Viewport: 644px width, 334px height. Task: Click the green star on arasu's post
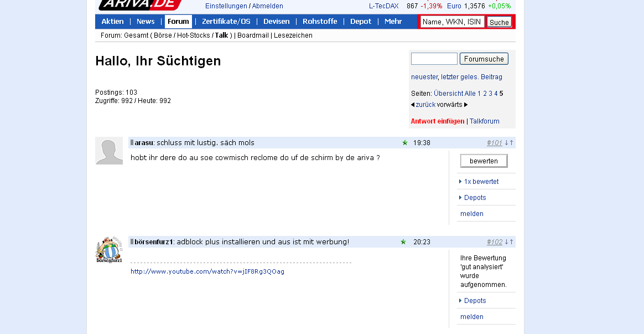pyautogui.click(x=405, y=143)
